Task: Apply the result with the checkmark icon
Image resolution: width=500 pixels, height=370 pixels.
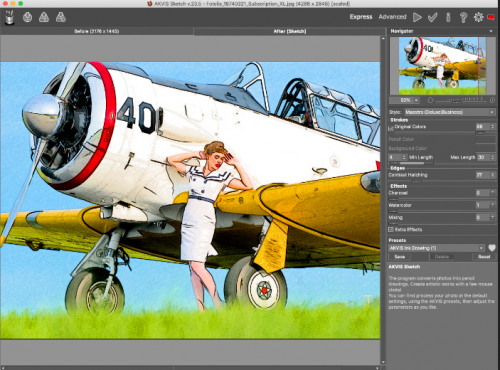Action: click(433, 17)
